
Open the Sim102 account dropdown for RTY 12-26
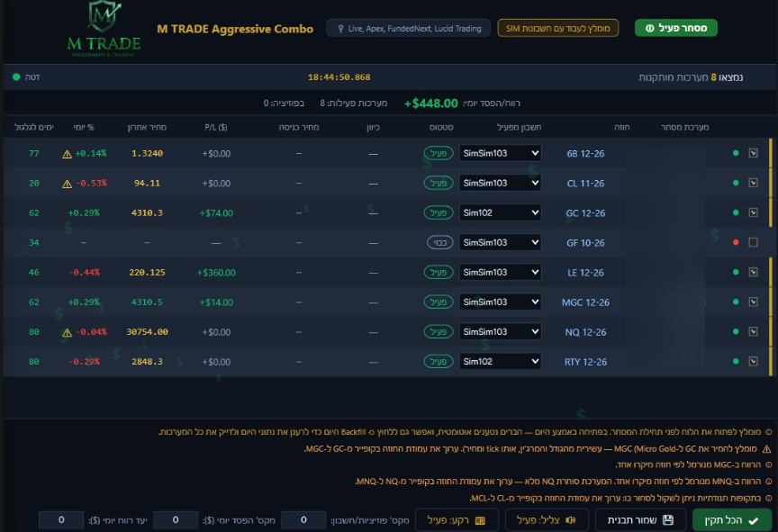point(500,362)
